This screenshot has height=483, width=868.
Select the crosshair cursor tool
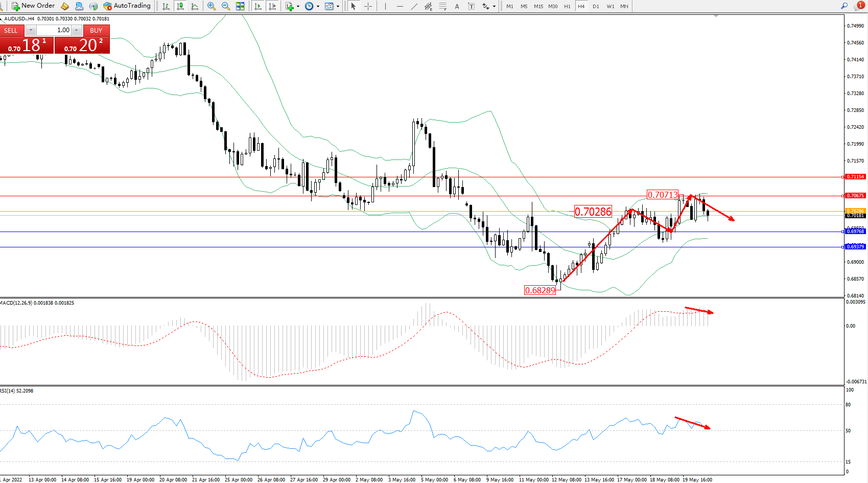coord(368,6)
